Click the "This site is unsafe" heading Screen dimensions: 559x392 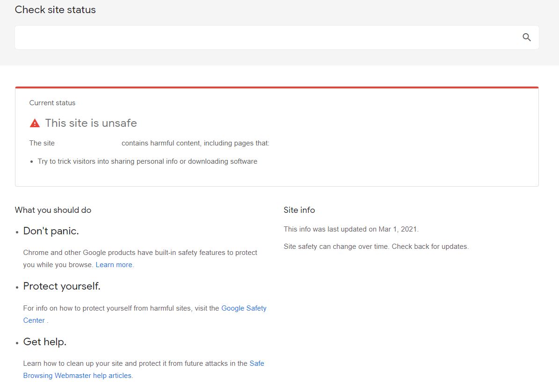click(91, 123)
